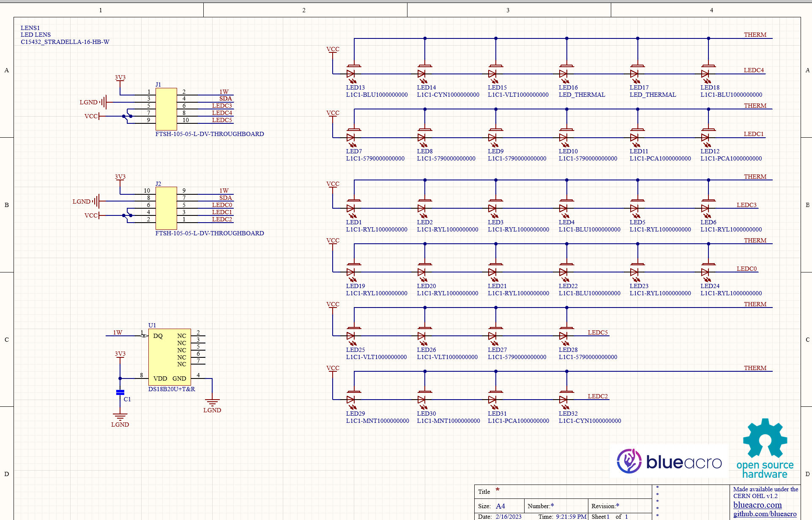Click the blueacro company logo
812x520 pixels.
(669, 461)
